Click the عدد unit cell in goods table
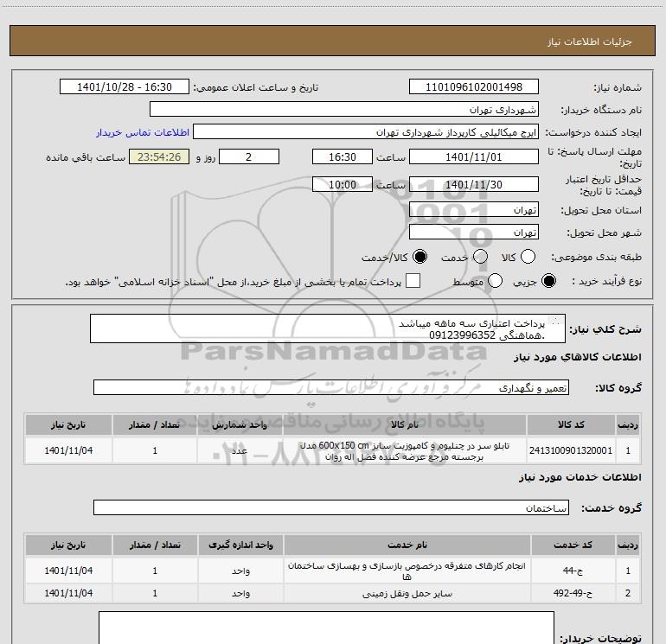 click(x=240, y=450)
